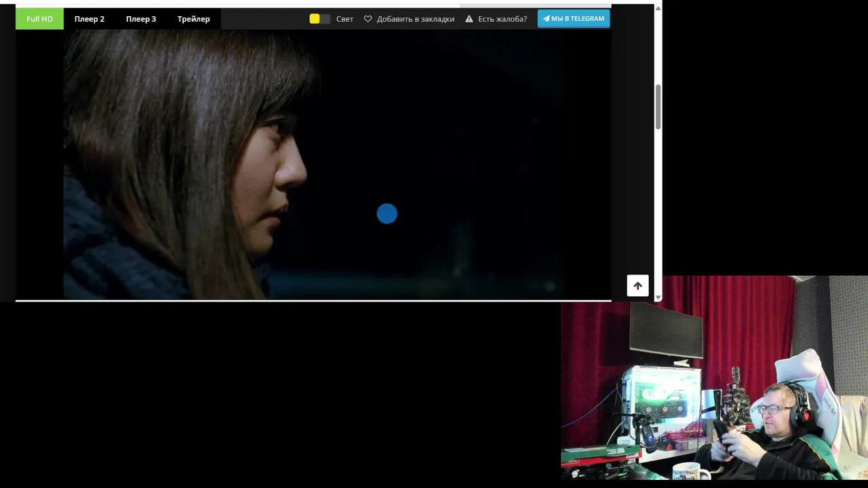
Task: Click the page scrollbar down arrow
Action: [658, 298]
